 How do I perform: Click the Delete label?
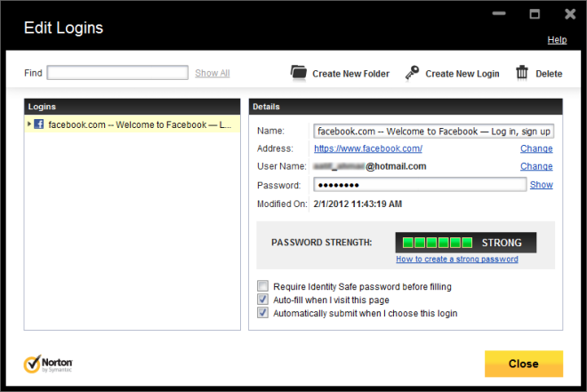click(x=549, y=74)
